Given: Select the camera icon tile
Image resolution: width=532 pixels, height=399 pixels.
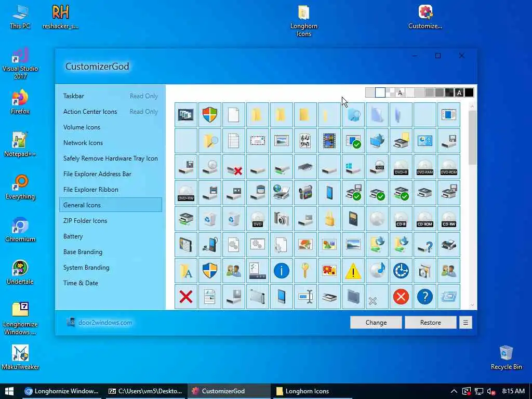Looking at the screenshot, I should coord(281,219).
